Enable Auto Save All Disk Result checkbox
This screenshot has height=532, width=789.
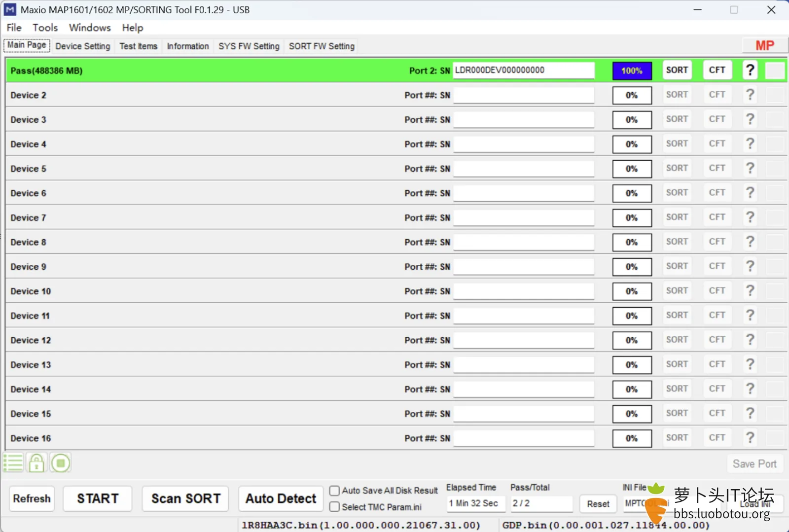coord(334,491)
